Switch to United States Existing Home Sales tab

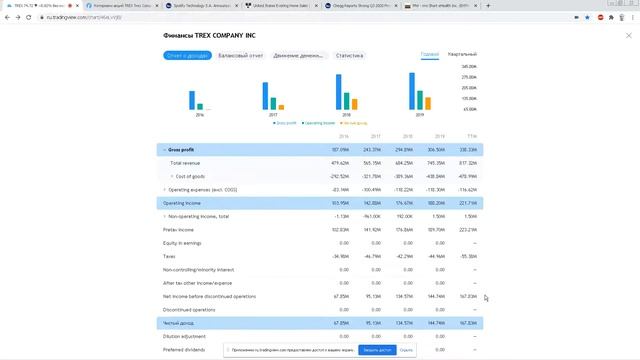click(x=281, y=6)
